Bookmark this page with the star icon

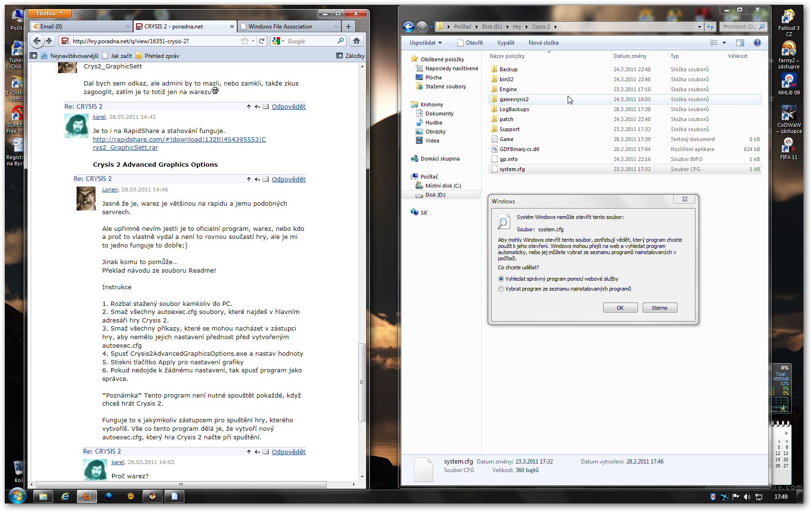click(x=245, y=41)
